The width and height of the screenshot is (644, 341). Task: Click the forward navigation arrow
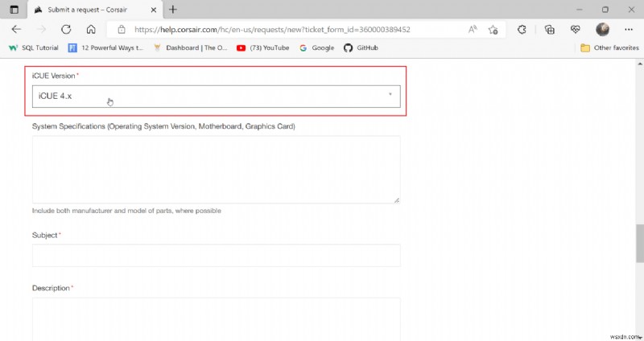[x=42, y=29]
